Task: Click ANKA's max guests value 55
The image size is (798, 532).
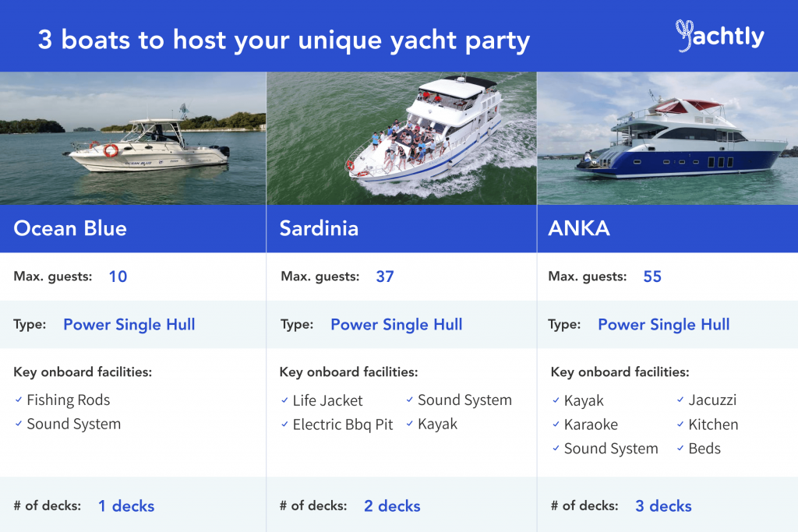Action: [652, 277]
